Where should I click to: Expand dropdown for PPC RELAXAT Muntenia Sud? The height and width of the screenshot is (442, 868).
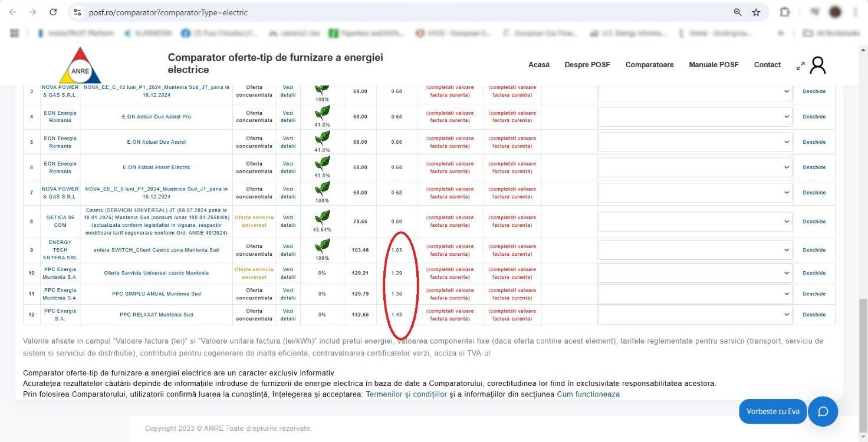pos(695,315)
